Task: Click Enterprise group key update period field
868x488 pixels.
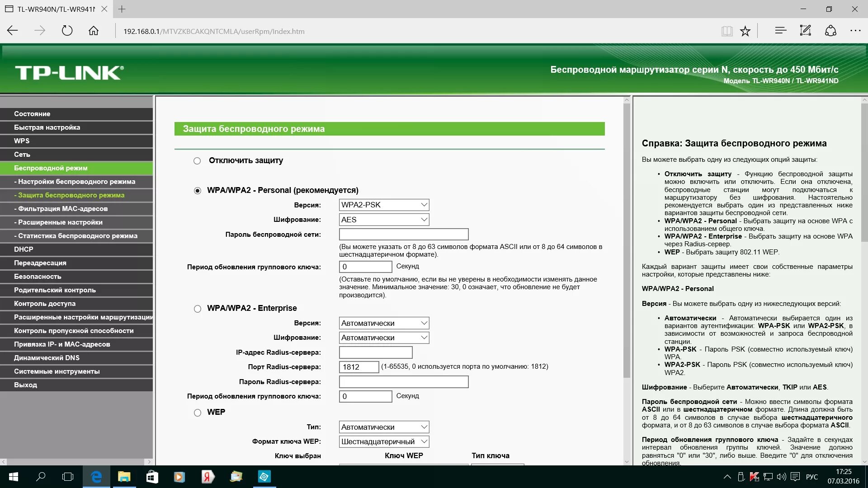Action: 365,396
